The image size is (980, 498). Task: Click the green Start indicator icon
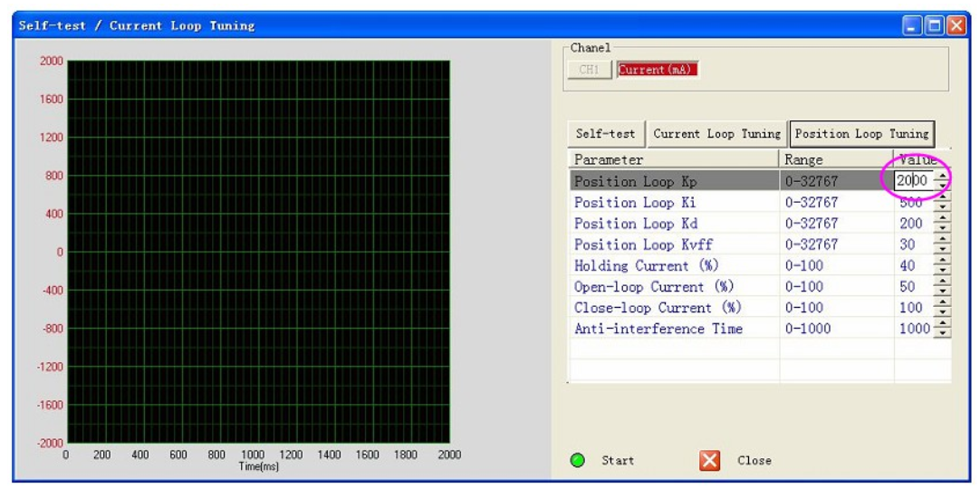[x=578, y=461]
